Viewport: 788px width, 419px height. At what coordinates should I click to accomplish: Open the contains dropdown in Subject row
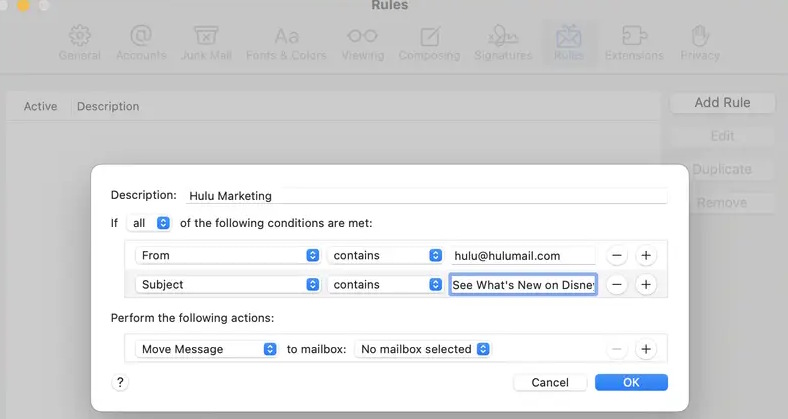[x=385, y=284]
